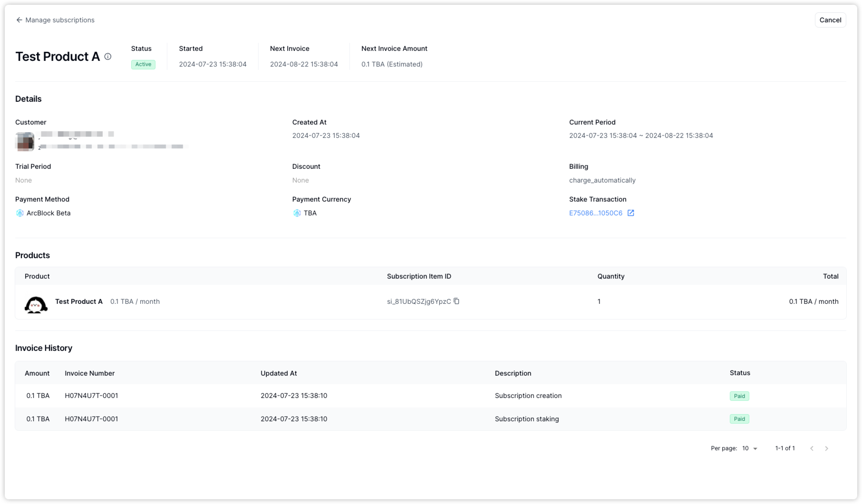Click the TBA payment currency icon
The width and height of the screenshot is (862, 504).
tap(297, 213)
